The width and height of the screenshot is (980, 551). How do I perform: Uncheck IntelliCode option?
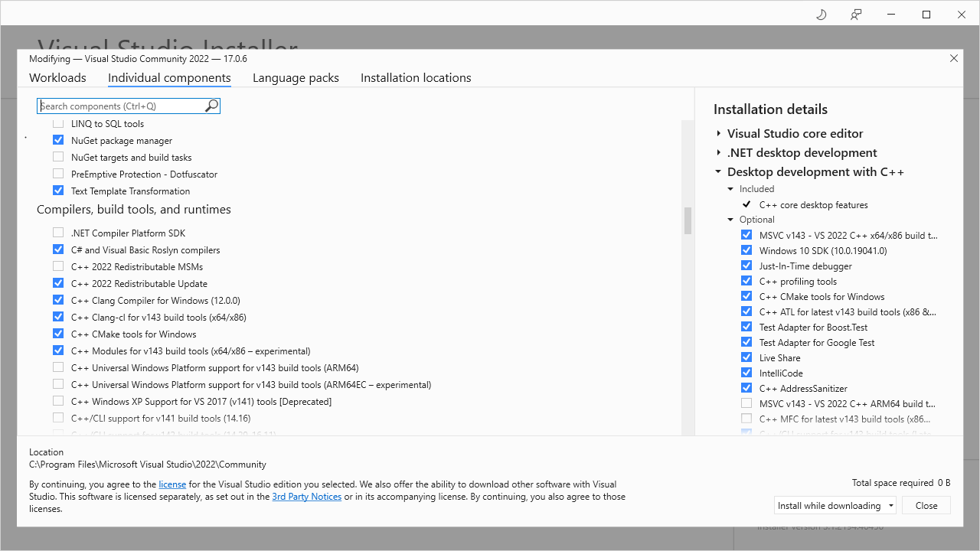(x=746, y=373)
